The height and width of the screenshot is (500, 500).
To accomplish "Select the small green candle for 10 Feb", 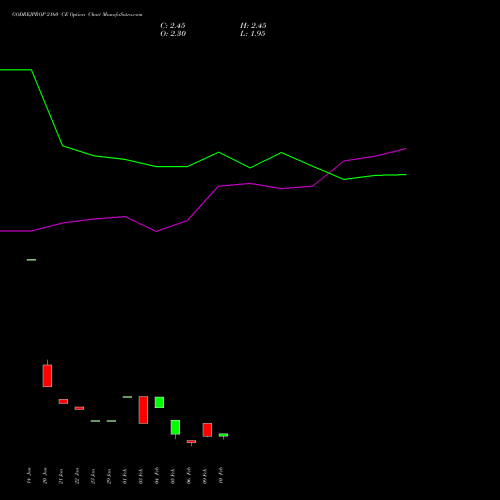I will (223, 435).
